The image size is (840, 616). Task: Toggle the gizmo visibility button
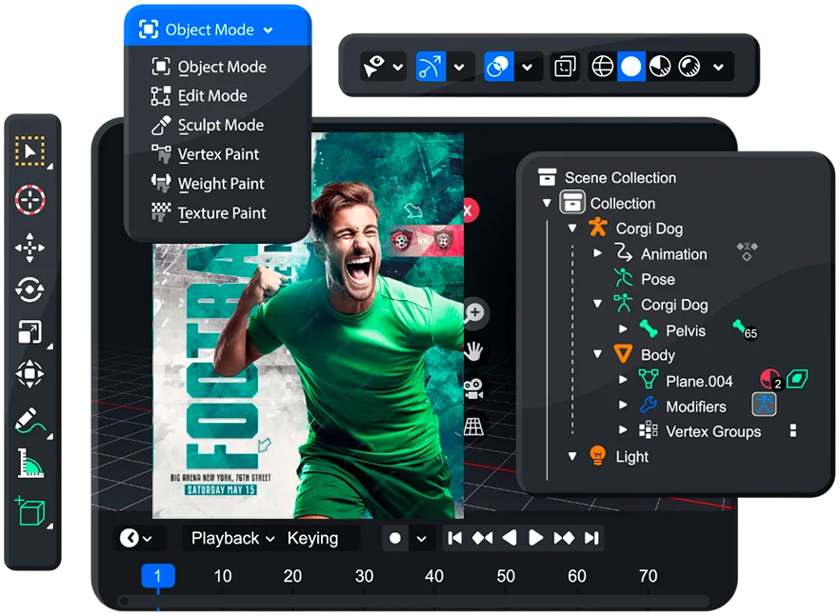(430, 68)
